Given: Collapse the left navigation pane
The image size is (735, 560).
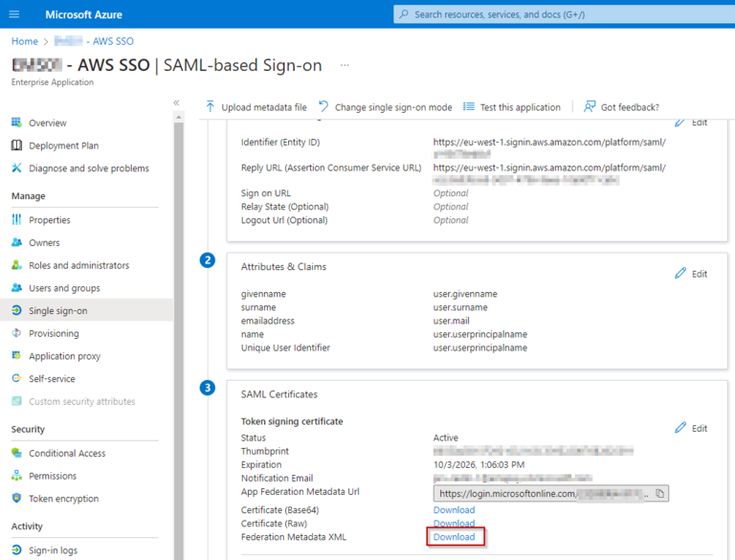Looking at the screenshot, I should 176,102.
